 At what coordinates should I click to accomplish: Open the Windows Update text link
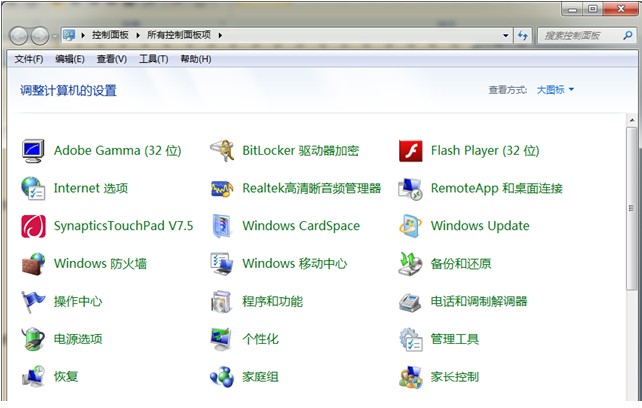click(x=480, y=226)
